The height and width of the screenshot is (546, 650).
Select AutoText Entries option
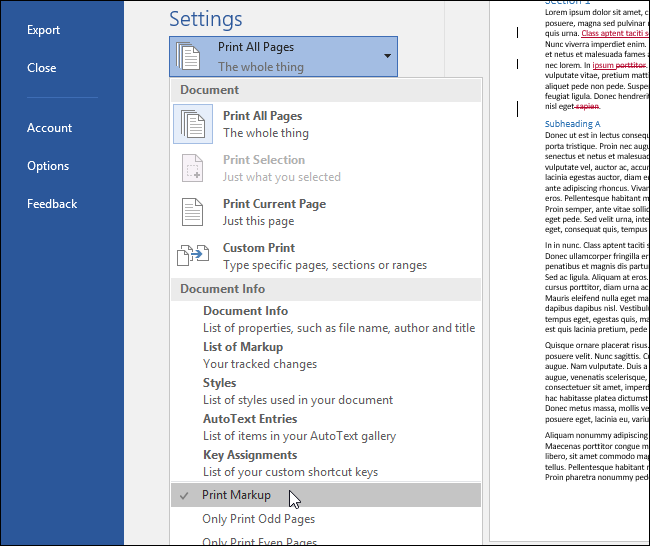coord(250,419)
